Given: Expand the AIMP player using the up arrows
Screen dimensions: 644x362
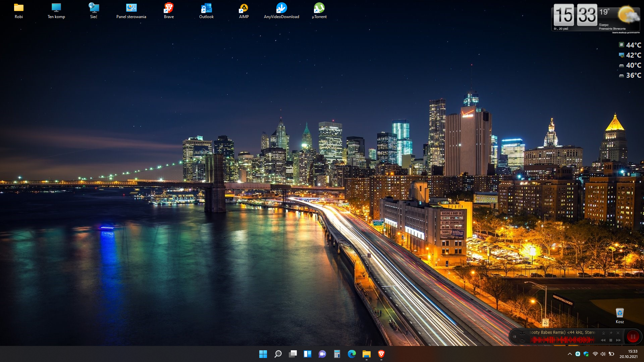Looking at the screenshot, I should pyautogui.click(x=603, y=333).
